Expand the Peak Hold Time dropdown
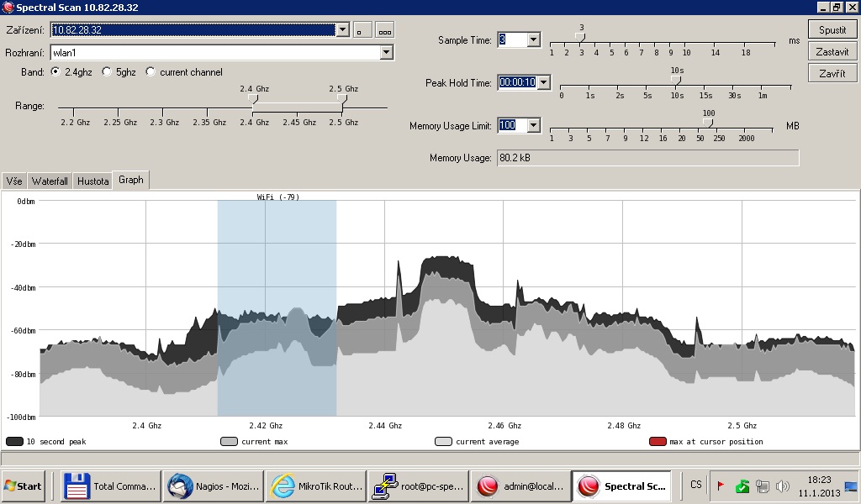Image resolution: width=861 pixels, height=504 pixels. click(x=544, y=82)
